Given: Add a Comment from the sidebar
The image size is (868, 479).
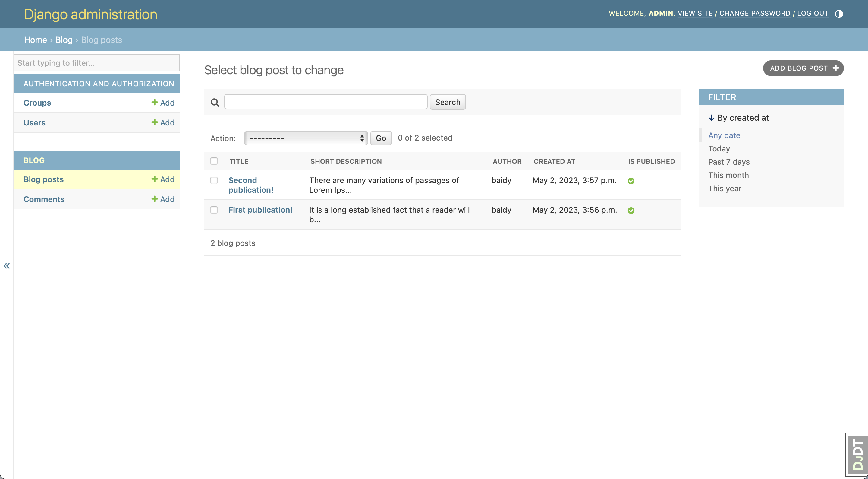Looking at the screenshot, I should 163,199.
